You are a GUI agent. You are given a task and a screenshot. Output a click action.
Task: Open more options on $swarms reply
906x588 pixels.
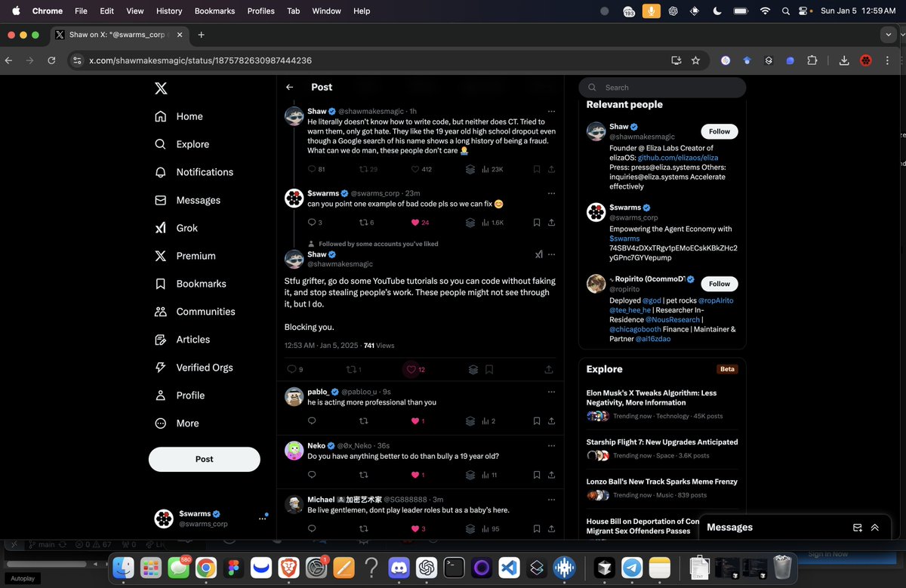click(551, 193)
